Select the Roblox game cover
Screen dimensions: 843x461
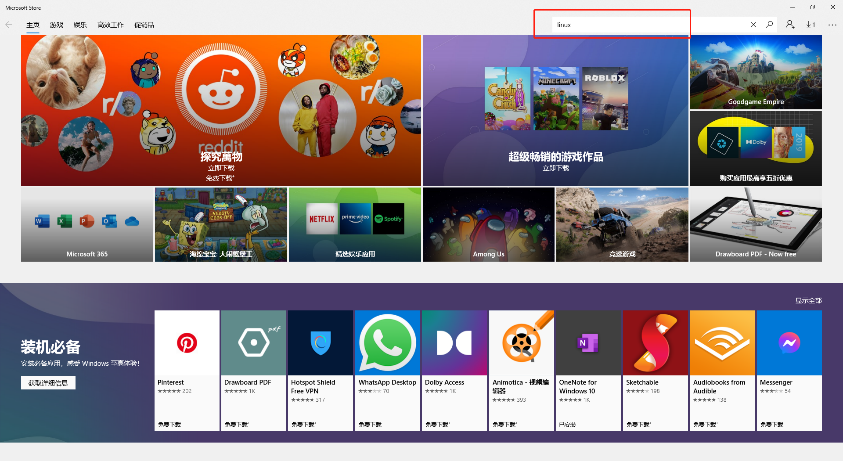[605, 98]
